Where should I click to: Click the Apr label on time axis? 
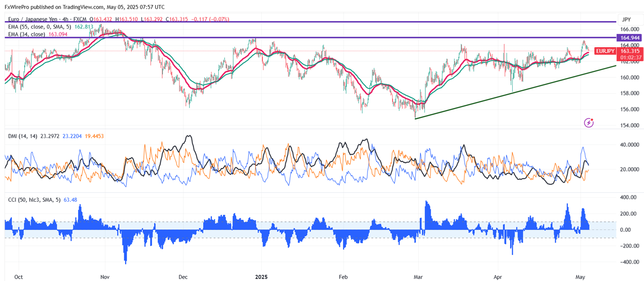(498, 277)
